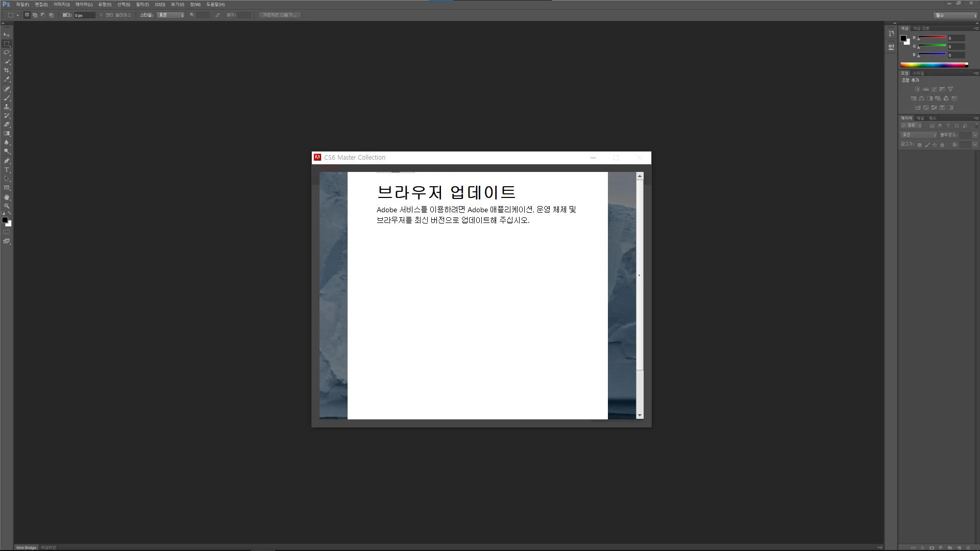Toggle the 앤티 앨리어스 checkbox
This screenshot has width=980, height=551.
point(102,15)
